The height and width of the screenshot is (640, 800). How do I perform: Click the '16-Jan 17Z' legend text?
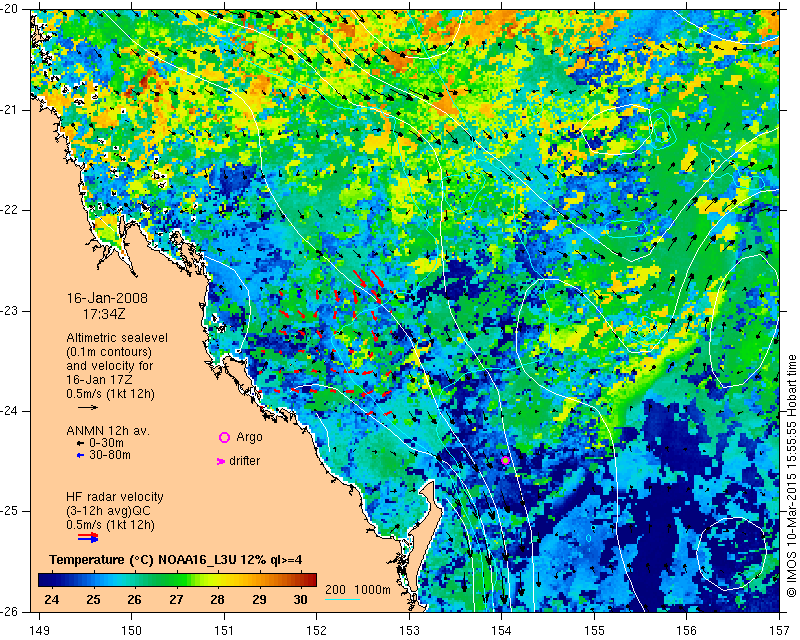tap(98, 380)
